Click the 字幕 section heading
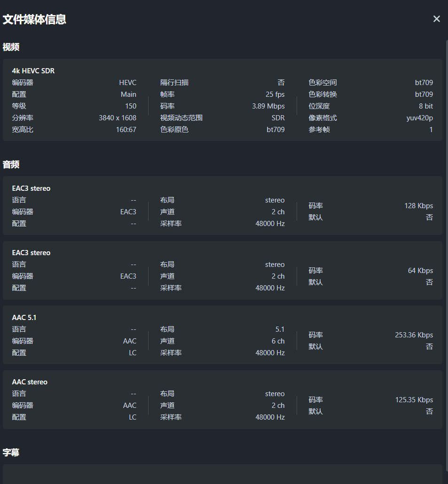 (11, 453)
